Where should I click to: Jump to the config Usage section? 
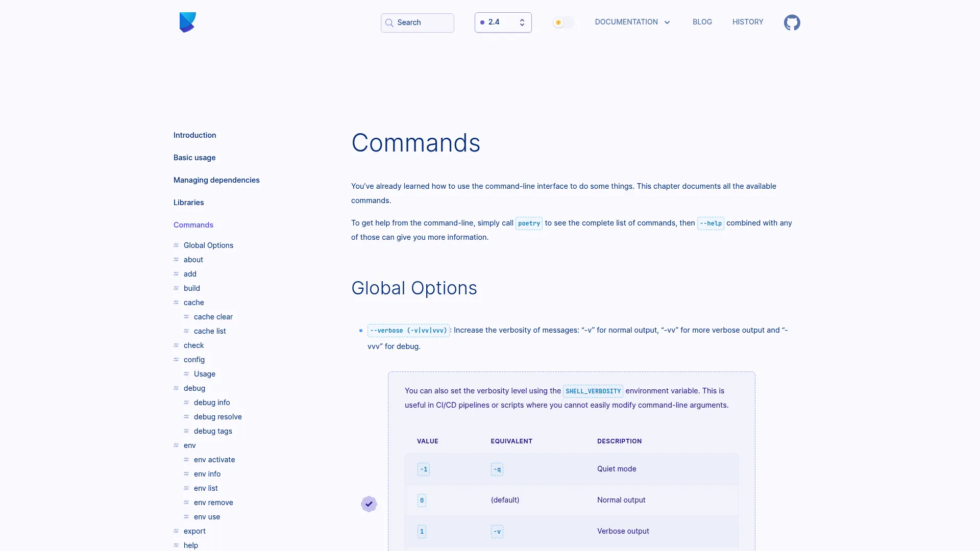tap(205, 374)
